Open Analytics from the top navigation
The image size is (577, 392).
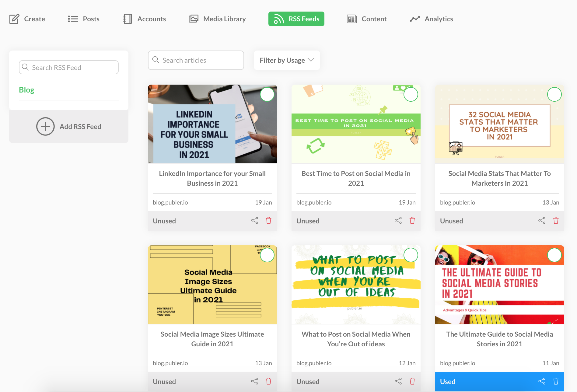pos(431,19)
